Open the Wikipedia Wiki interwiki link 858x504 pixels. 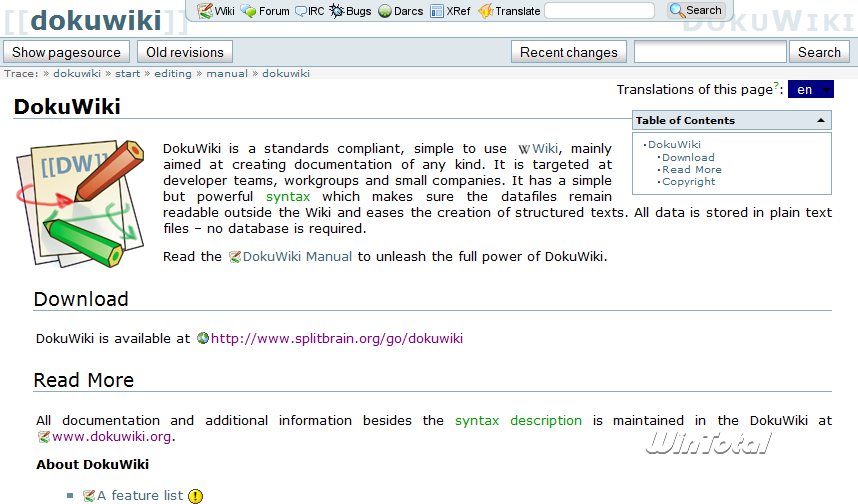tap(538, 149)
